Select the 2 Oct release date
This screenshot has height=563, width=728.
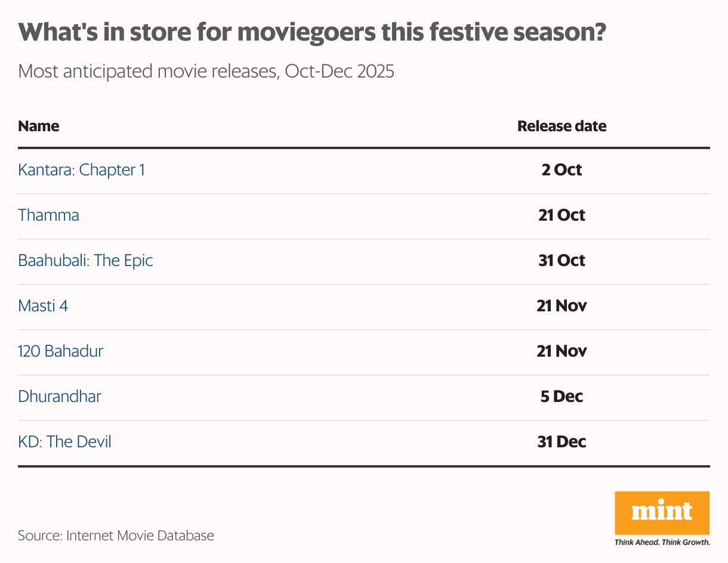point(562,170)
